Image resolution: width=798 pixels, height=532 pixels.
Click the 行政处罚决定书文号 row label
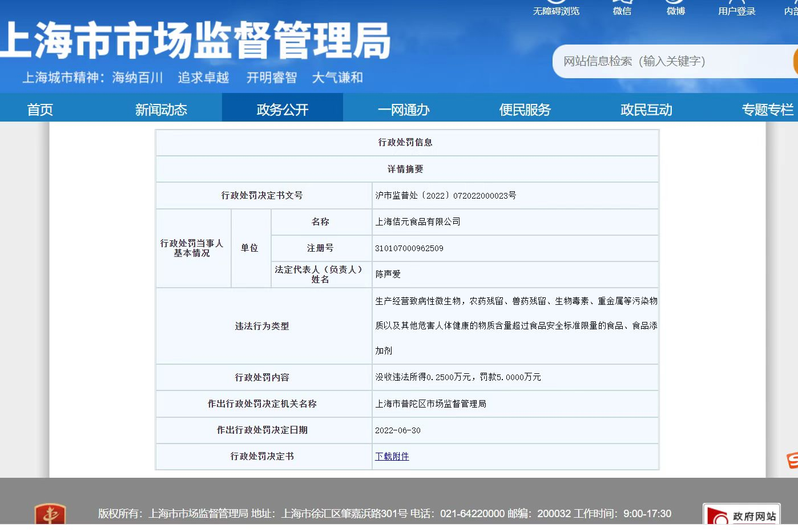pyautogui.click(x=262, y=195)
